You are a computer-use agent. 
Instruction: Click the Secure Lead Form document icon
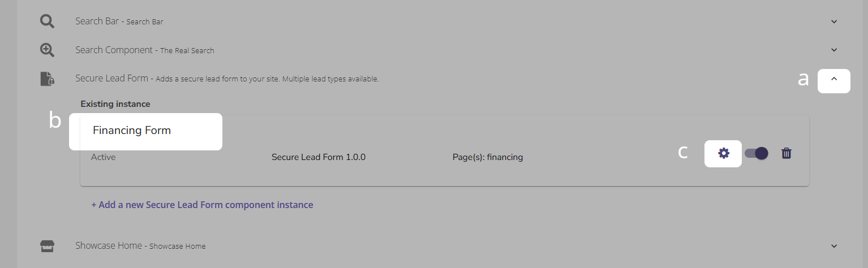[x=47, y=79]
